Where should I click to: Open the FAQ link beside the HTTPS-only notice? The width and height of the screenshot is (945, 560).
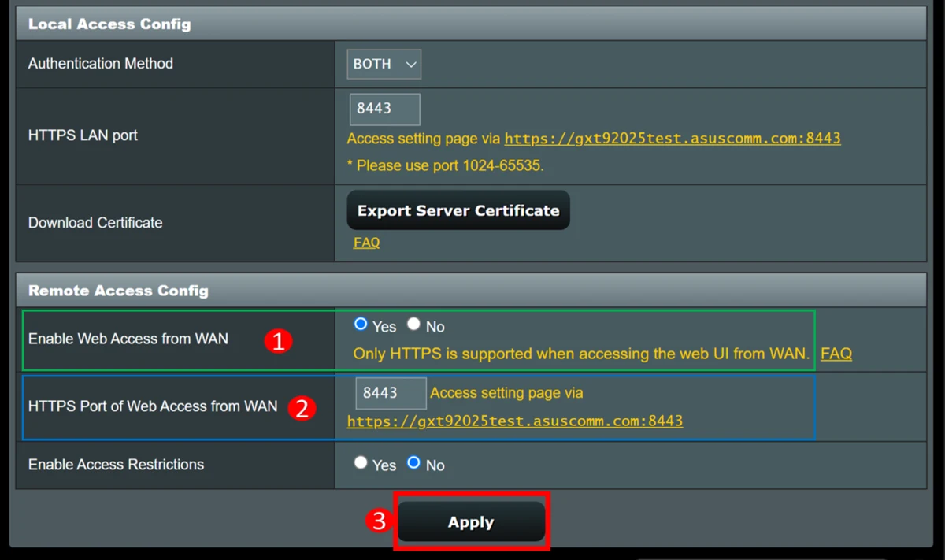(x=836, y=354)
